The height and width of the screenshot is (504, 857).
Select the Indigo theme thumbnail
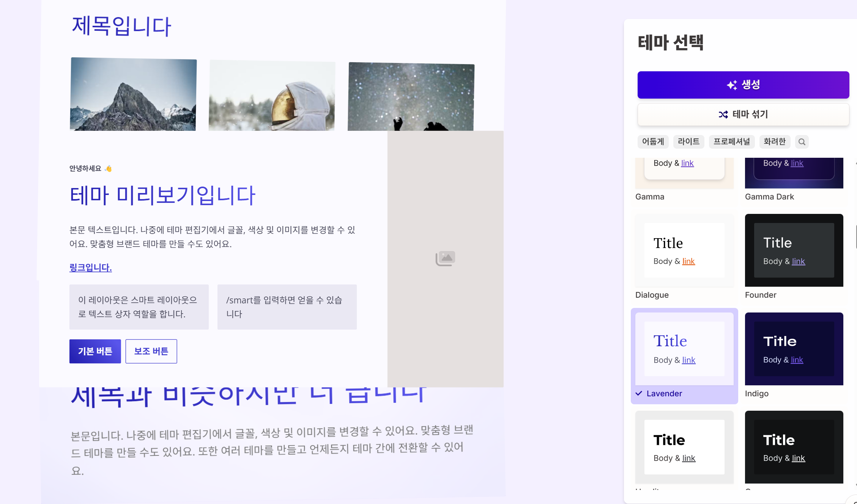(794, 349)
